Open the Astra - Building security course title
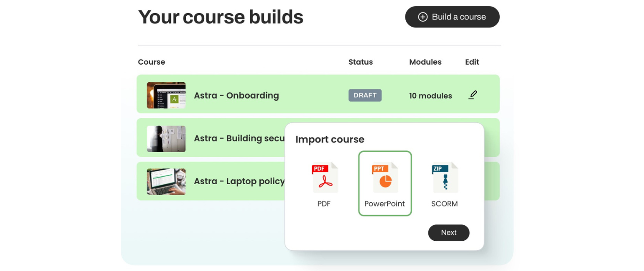Image resolution: width=644 pixels, height=271 pixels. pos(239,138)
